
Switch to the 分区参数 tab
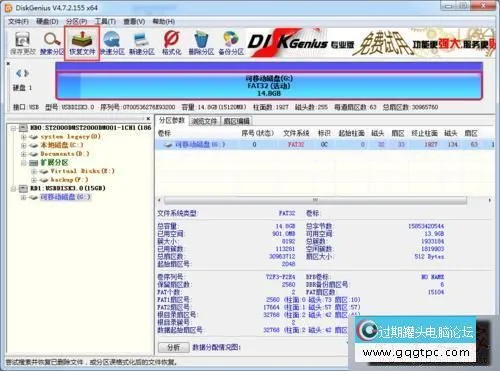coord(172,121)
